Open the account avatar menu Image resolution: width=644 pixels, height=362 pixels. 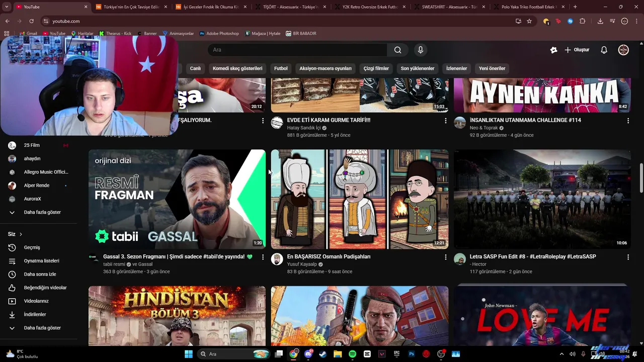pyautogui.click(x=623, y=50)
